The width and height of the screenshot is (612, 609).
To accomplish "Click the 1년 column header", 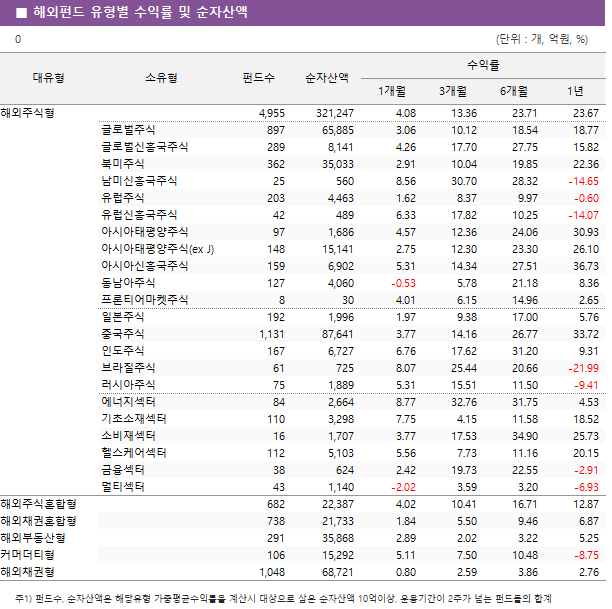I will 575,91.
